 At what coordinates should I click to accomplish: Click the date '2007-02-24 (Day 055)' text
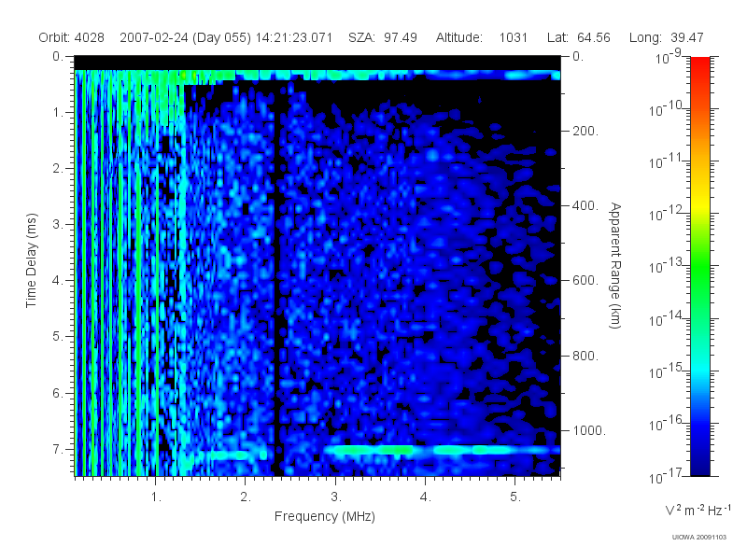[x=185, y=37]
